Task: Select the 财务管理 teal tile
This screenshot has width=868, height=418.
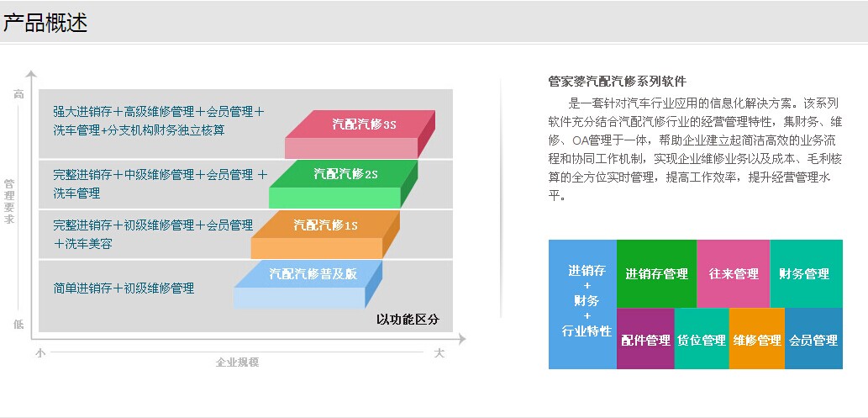Action: coord(805,273)
